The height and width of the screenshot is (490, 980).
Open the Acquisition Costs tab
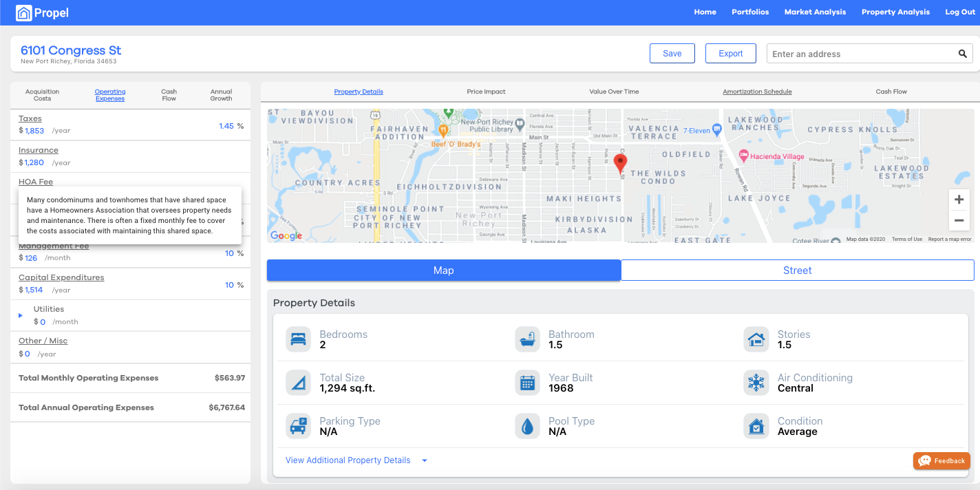tap(42, 95)
